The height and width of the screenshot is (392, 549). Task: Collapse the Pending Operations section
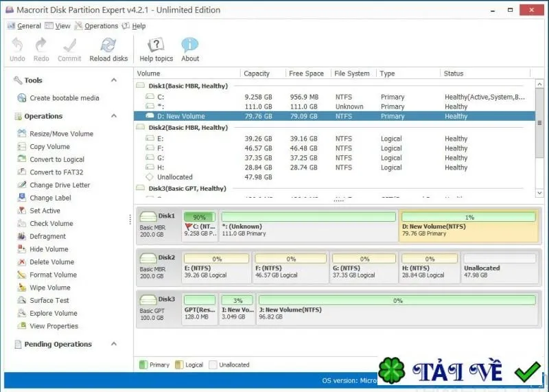tap(114, 344)
